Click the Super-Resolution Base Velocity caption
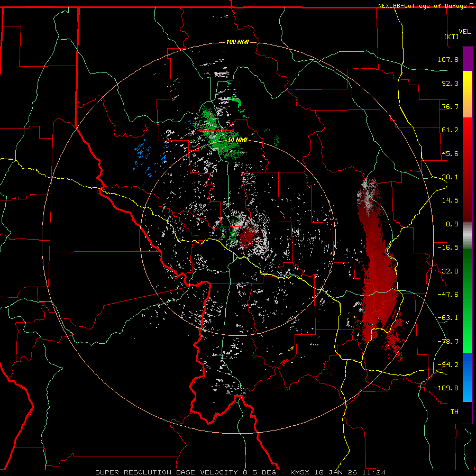The height and width of the screenshot is (476, 476). [x=240, y=472]
